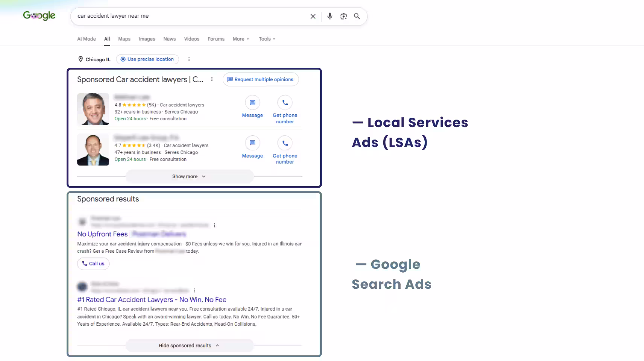The image size is (644, 361).
Task: Switch to Maps tab
Action: (124, 39)
